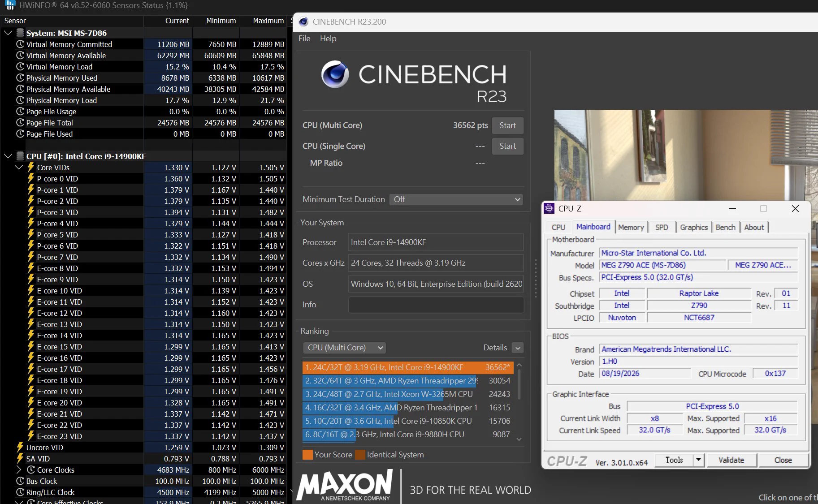
Task: Select the Core i9-10850K ranking entry
Action: [408, 421]
